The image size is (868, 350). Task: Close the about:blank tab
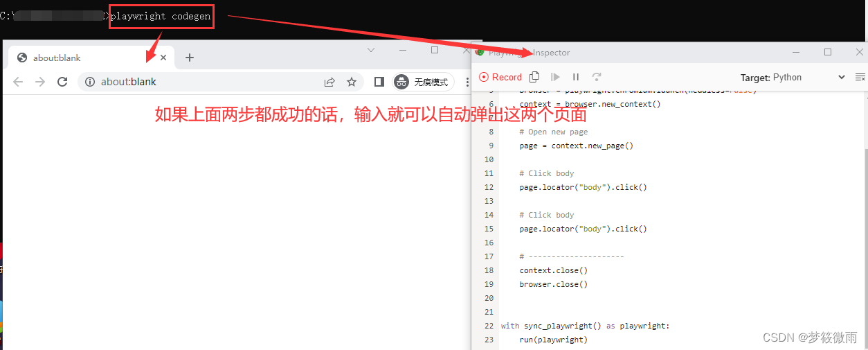[163, 58]
